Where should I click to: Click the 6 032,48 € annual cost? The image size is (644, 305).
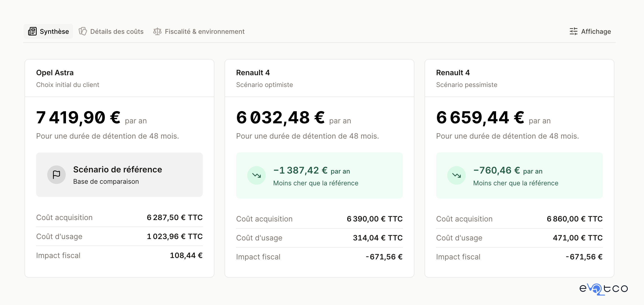point(280,117)
